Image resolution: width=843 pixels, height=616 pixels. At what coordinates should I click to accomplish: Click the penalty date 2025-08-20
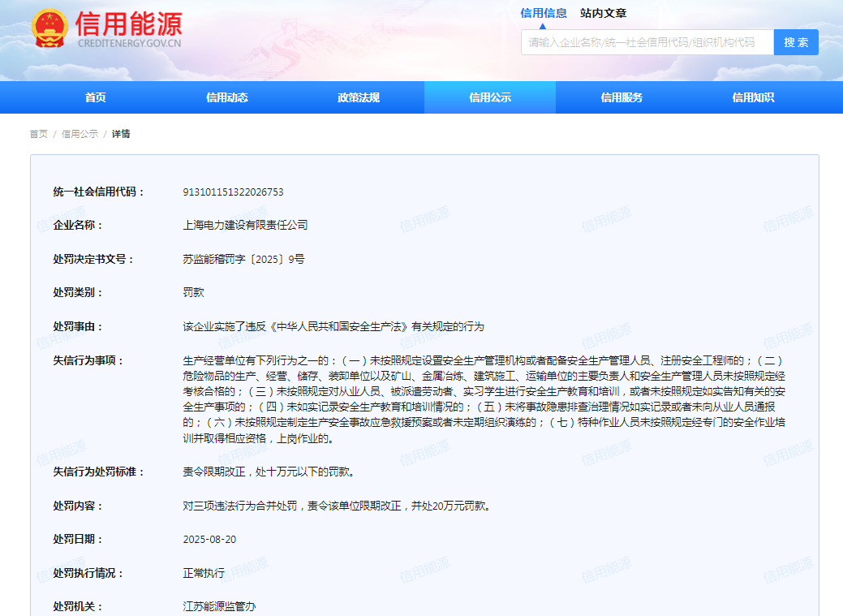(x=209, y=539)
